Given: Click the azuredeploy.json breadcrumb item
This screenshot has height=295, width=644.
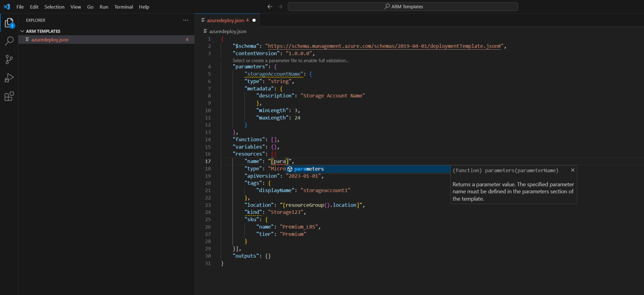Looking at the screenshot, I should click(228, 31).
